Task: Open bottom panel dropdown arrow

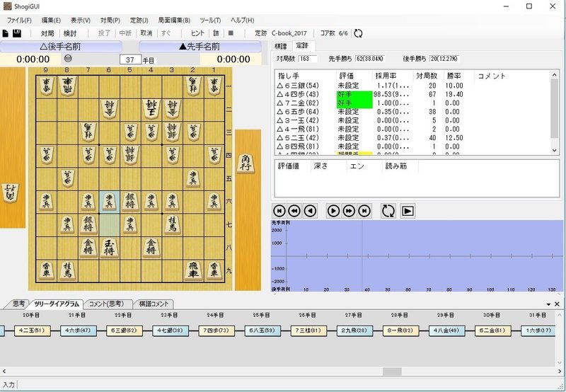Action: (549, 304)
